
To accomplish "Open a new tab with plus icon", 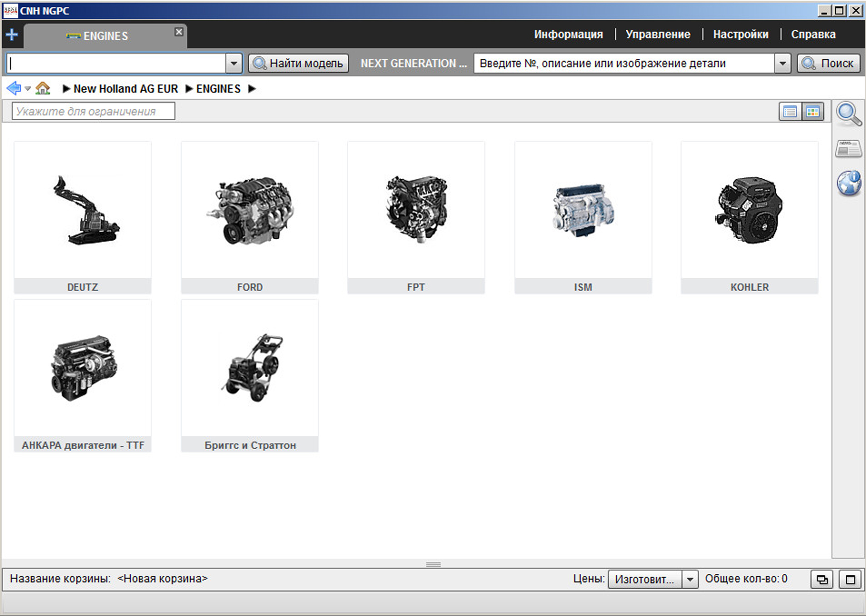I will click(x=11, y=35).
